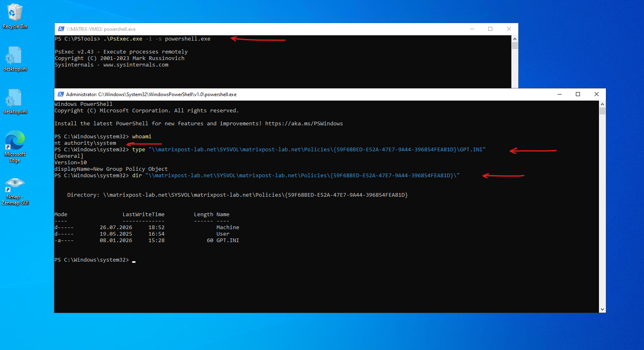The height and width of the screenshot is (350, 644).
Task: Minimize the Administrator PowerShell window
Action: click(x=560, y=94)
